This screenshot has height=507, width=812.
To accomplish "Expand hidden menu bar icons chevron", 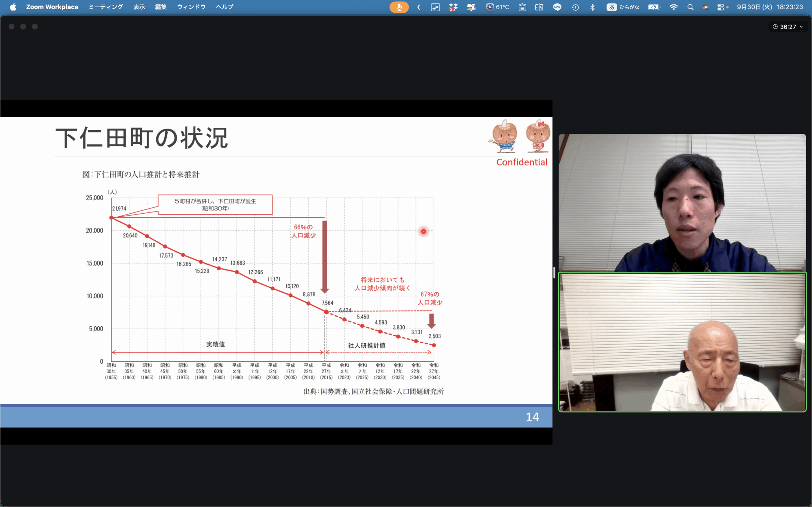I will (x=419, y=7).
